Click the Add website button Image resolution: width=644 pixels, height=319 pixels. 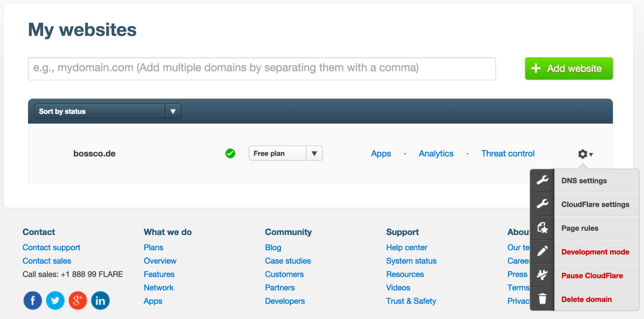[568, 68]
